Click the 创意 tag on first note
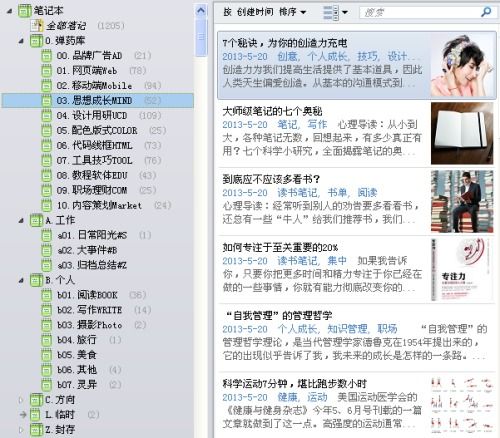The width and height of the screenshot is (500, 438). (287, 57)
